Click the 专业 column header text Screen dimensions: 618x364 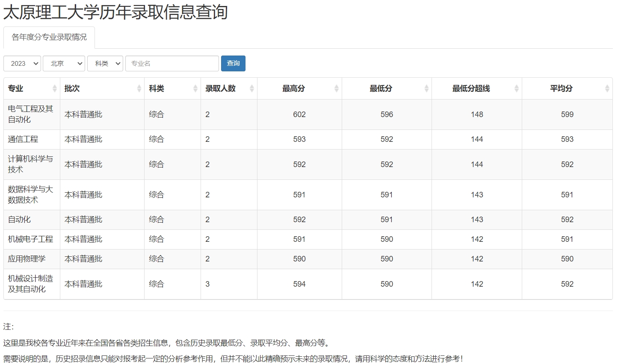click(15, 88)
